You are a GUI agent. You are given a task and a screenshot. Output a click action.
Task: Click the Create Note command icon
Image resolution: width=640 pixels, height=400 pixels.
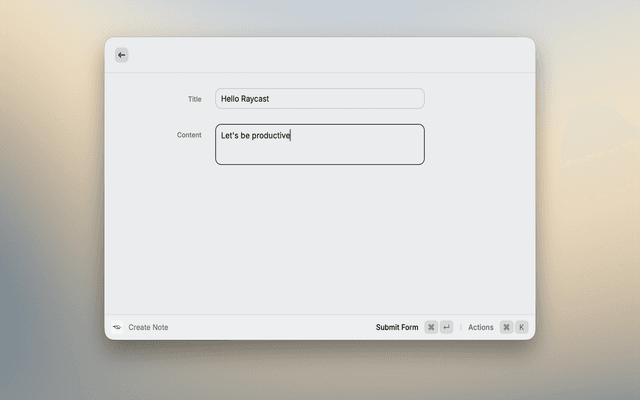pyautogui.click(x=117, y=327)
